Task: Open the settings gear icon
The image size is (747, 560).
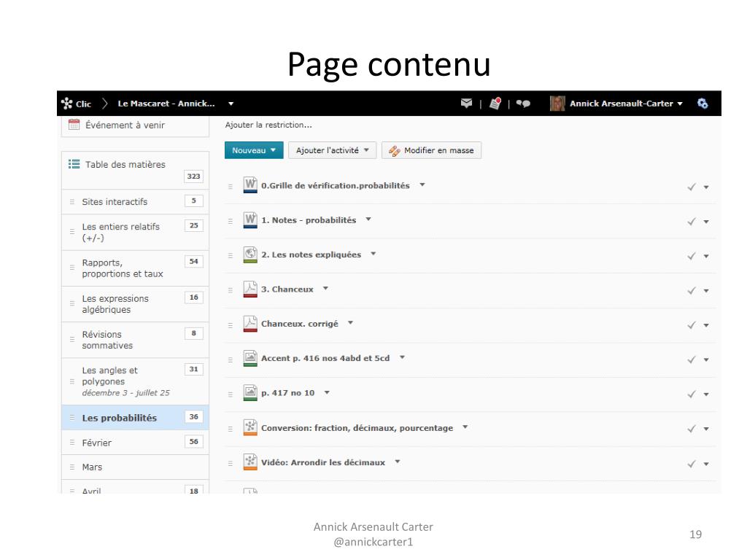Action: tap(703, 104)
